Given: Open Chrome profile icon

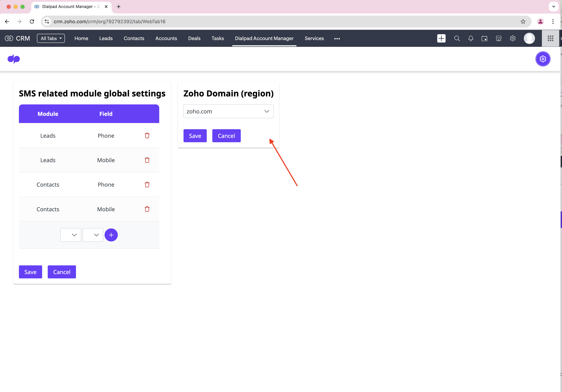Looking at the screenshot, I should pyautogui.click(x=540, y=22).
